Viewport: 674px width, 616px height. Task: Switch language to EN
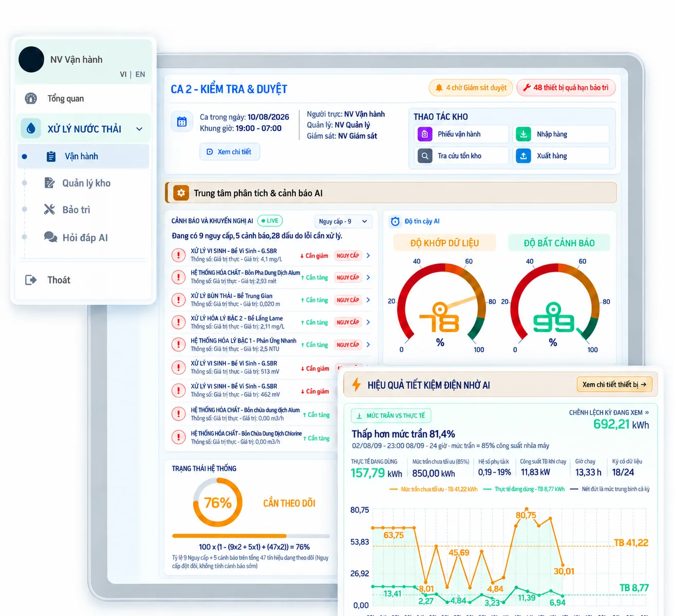(x=140, y=74)
